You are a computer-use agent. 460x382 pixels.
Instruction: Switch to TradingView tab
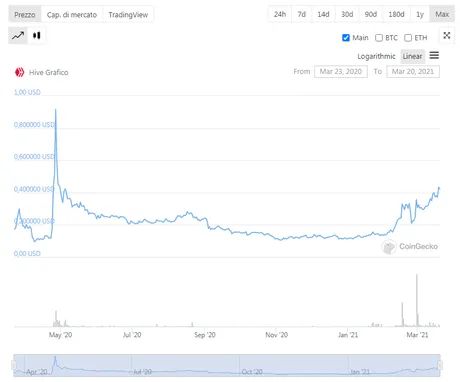[x=128, y=15]
